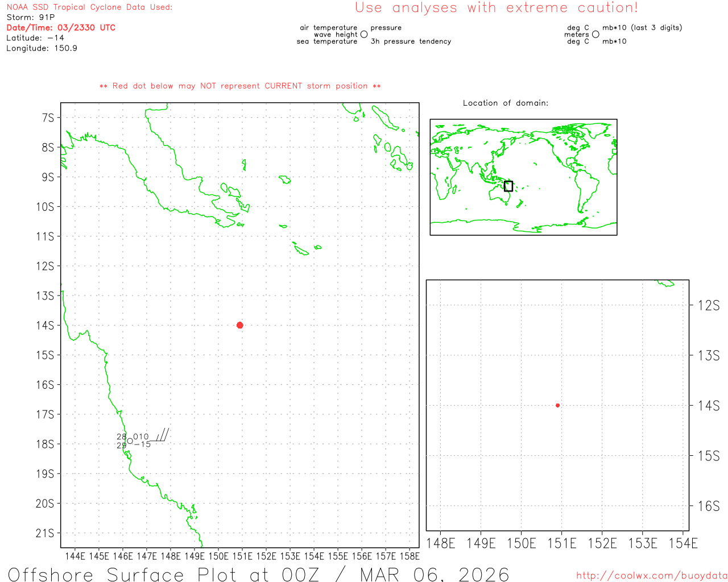Click the Offshore Surface Plot title
Screen dimensions: 728x582
point(259,573)
